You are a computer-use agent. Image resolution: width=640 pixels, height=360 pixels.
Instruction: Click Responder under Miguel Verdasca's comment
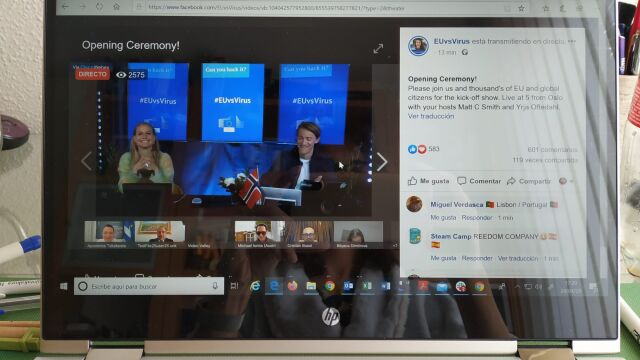[x=477, y=218]
